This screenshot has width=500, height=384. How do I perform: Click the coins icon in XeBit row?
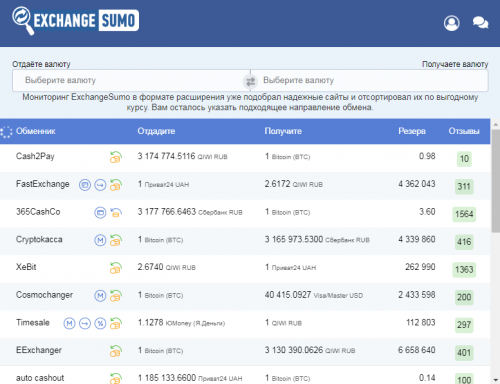click(116, 268)
